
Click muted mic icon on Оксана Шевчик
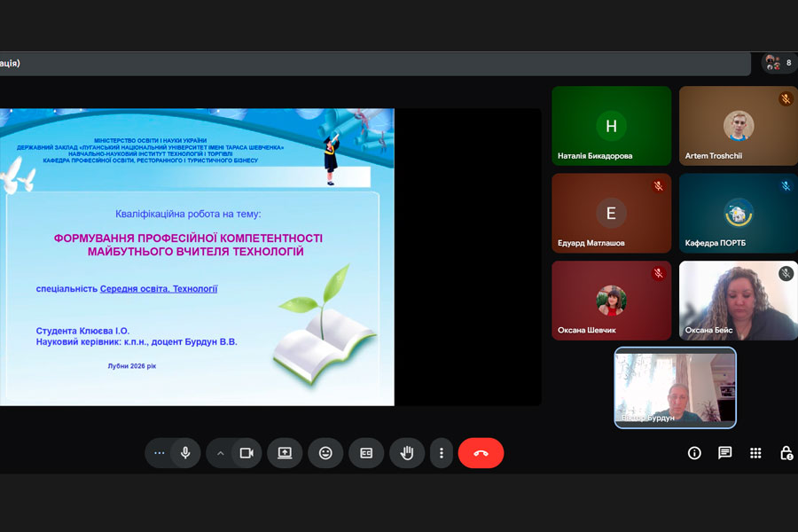pos(659,274)
